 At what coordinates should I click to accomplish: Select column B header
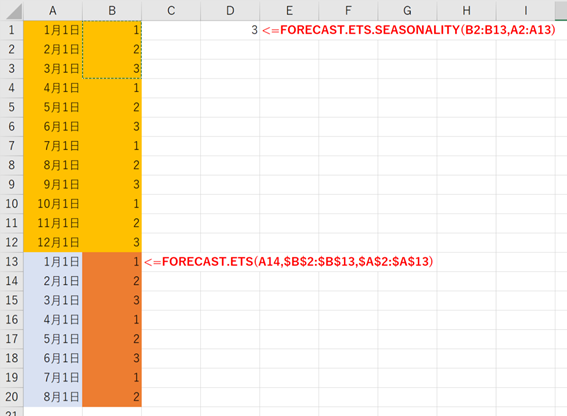tap(112, 10)
